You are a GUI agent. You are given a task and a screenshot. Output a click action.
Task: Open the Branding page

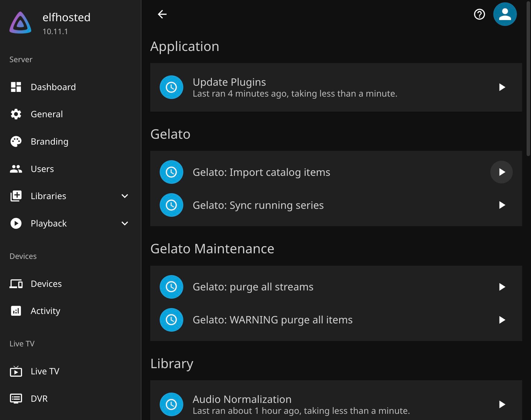click(50, 142)
